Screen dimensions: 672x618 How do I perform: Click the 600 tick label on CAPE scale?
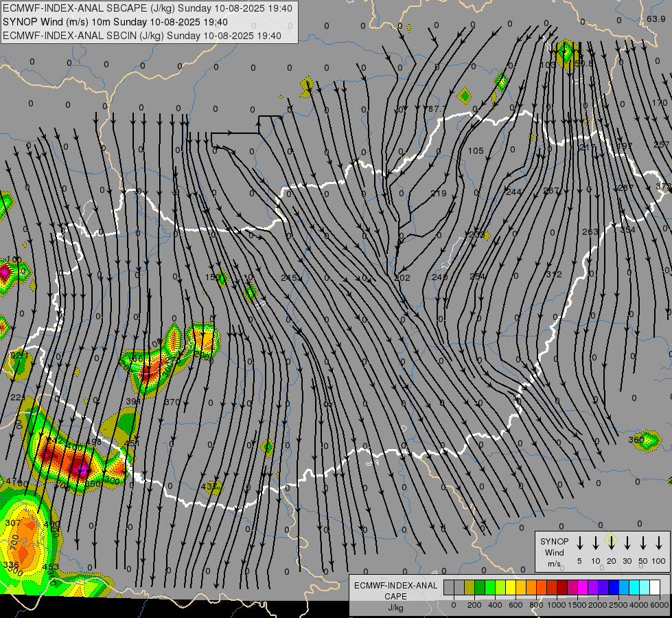point(515,605)
